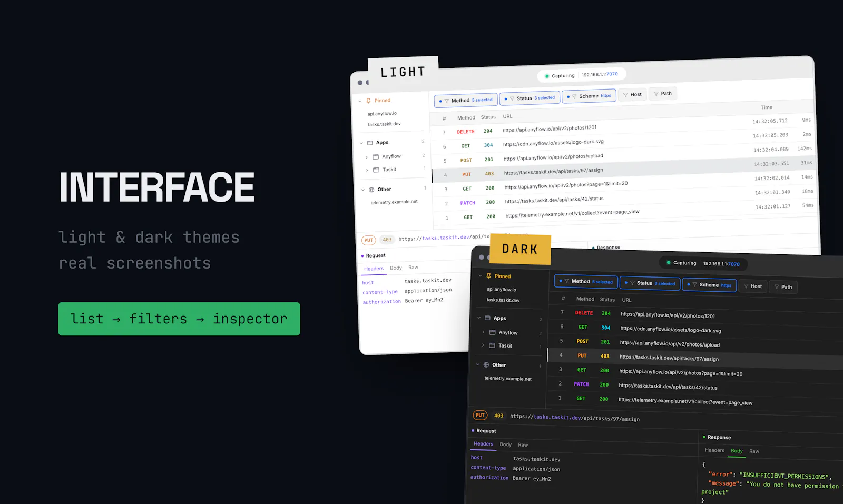Select pinned host tasks.taskit.dev in dark window sidebar
This screenshot has height=504, width=843.
pyautogui.click(x=503, y=300)
